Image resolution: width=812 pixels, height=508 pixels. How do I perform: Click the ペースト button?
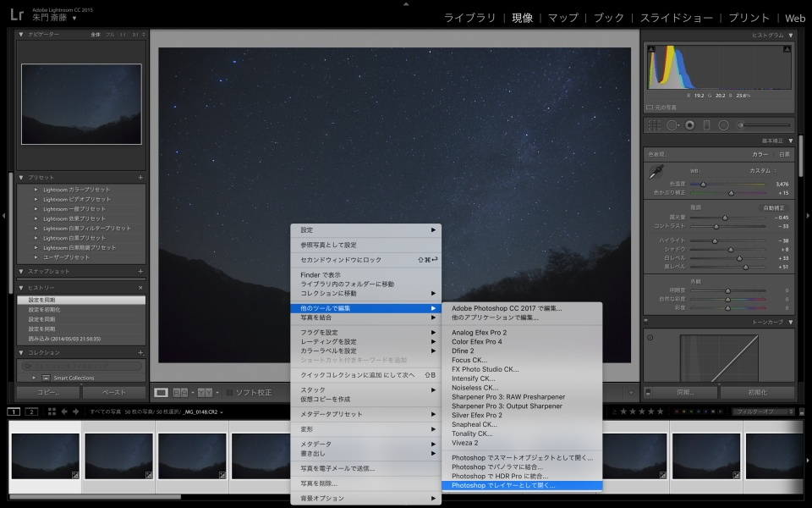point(114,392)
